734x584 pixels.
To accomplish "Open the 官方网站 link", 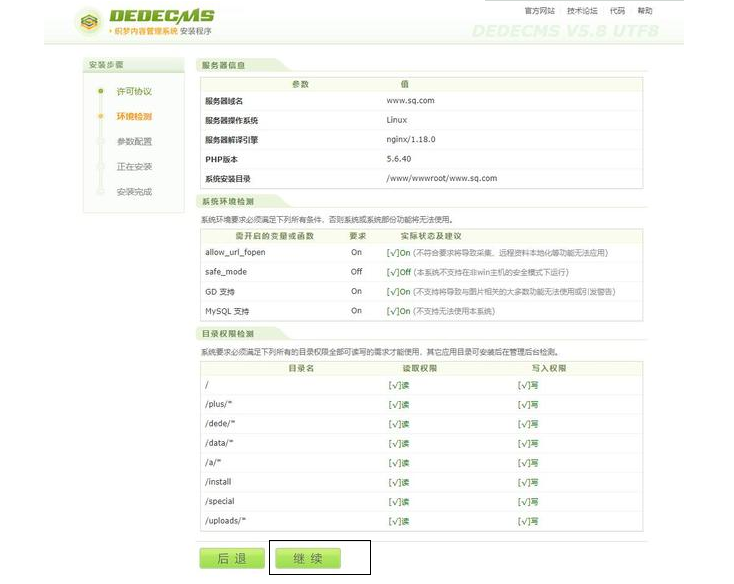I will [539, 11].
